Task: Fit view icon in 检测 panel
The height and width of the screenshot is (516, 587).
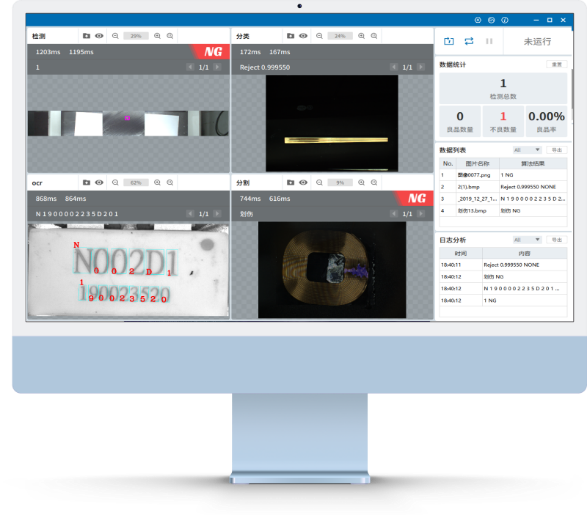Action: [170, 36]
